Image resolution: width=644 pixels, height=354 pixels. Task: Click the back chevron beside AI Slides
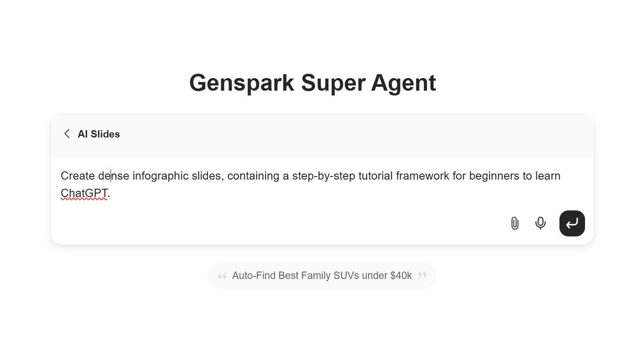[x=67, y=134]
